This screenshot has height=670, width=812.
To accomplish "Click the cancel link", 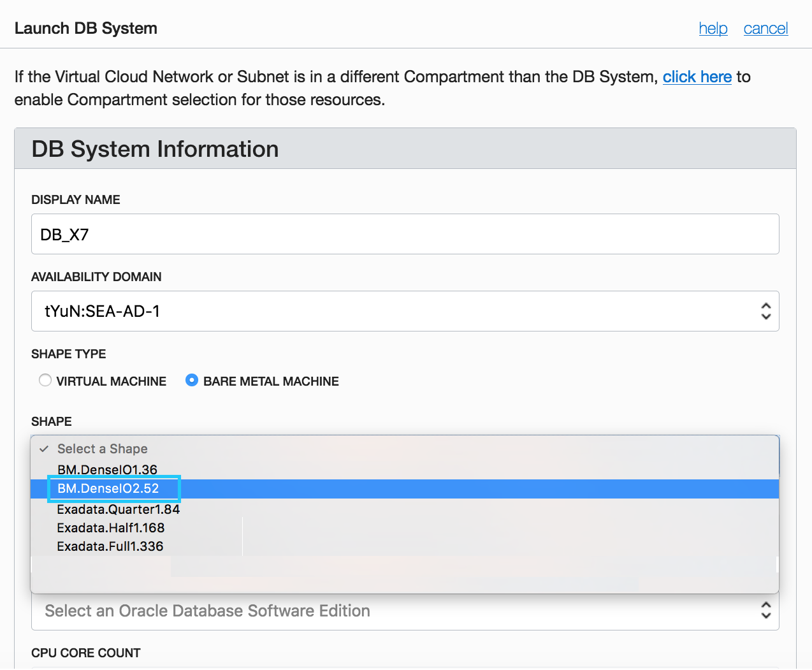I will [765, 29].
